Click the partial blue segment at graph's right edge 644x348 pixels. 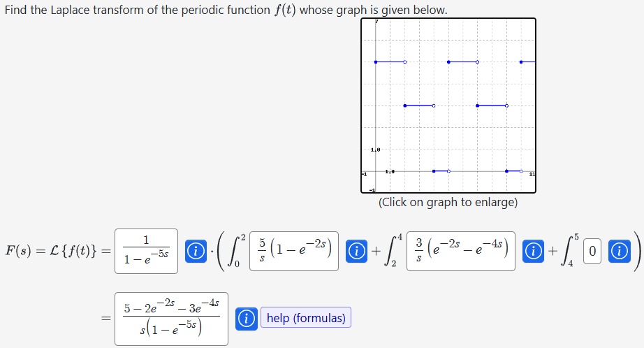pyautogui.click(x=528, y=62)
